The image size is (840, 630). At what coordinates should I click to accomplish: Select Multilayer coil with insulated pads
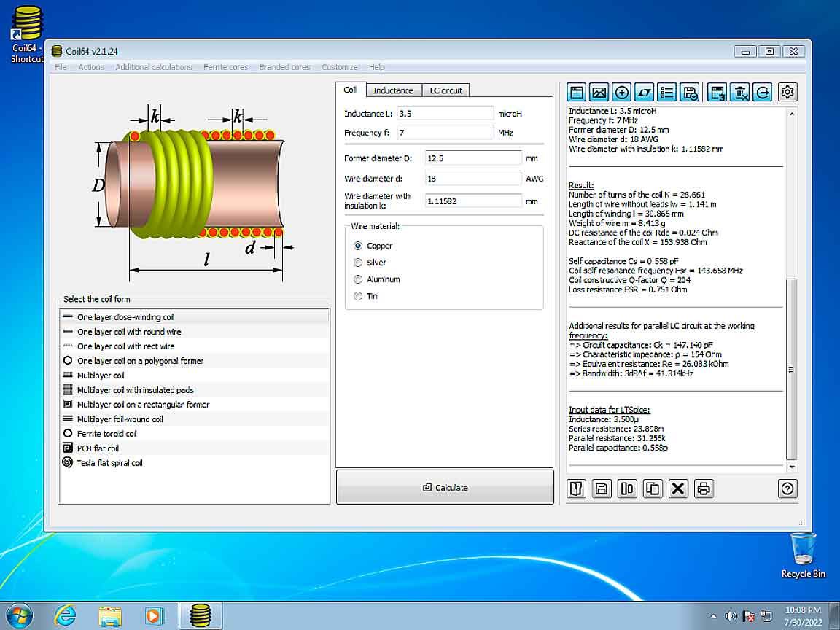pyautogui.click(x=194, y=390)
